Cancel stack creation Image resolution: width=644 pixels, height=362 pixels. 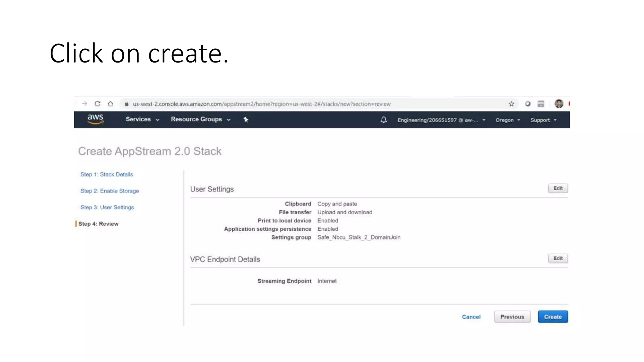[x=471, y=317]
